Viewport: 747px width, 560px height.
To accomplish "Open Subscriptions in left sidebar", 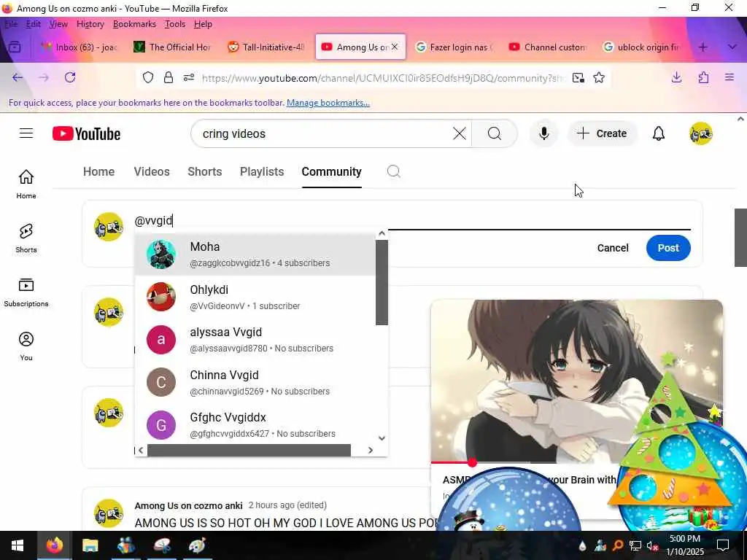I will 26,292.
